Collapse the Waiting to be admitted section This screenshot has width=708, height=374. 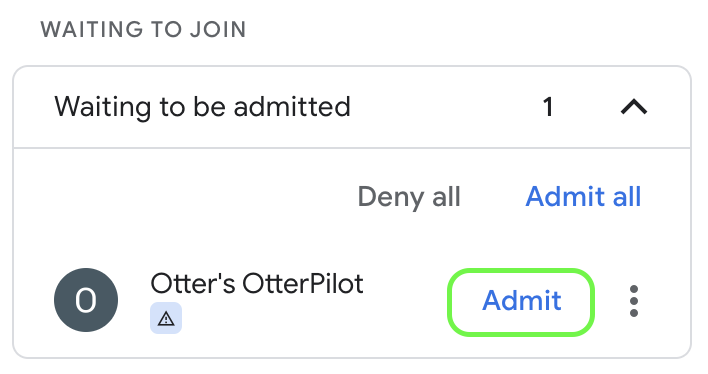(634, 107)
